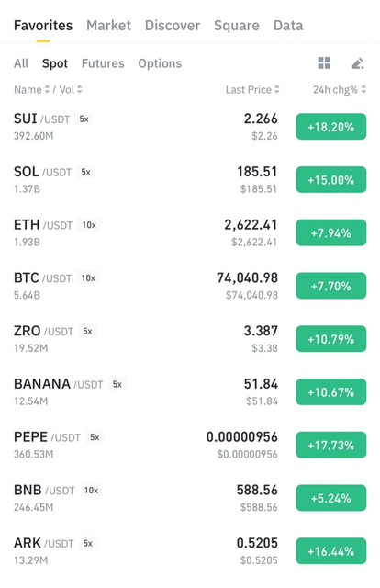The image size is (380, 588).
Task: Toggle the +17.73% change badge for PEPE
Action: tap(331, 445)
